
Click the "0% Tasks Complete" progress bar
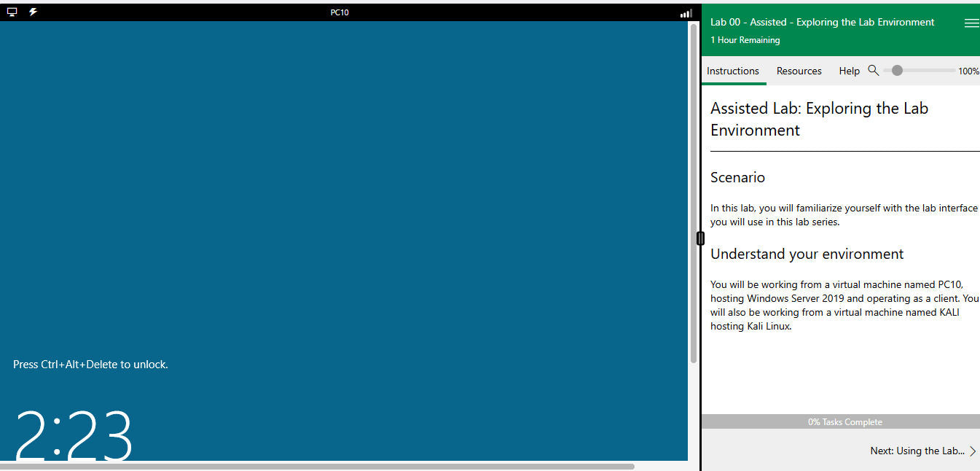[x=844, y=421]
